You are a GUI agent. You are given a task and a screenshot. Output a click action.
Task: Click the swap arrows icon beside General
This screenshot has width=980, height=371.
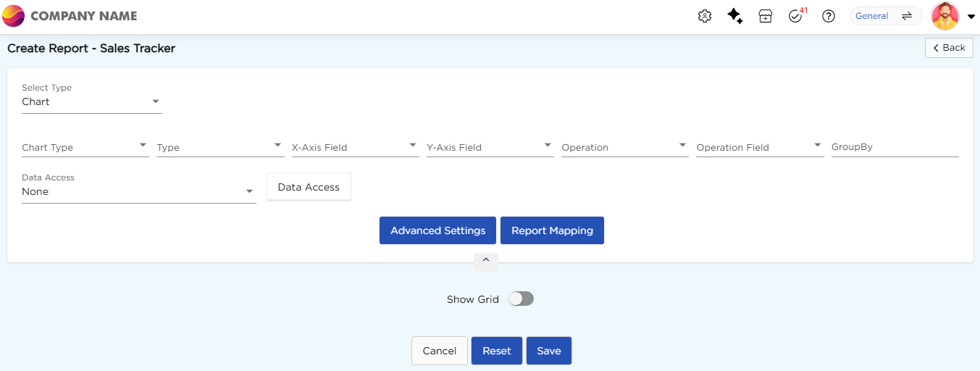(x=906, y=16)
